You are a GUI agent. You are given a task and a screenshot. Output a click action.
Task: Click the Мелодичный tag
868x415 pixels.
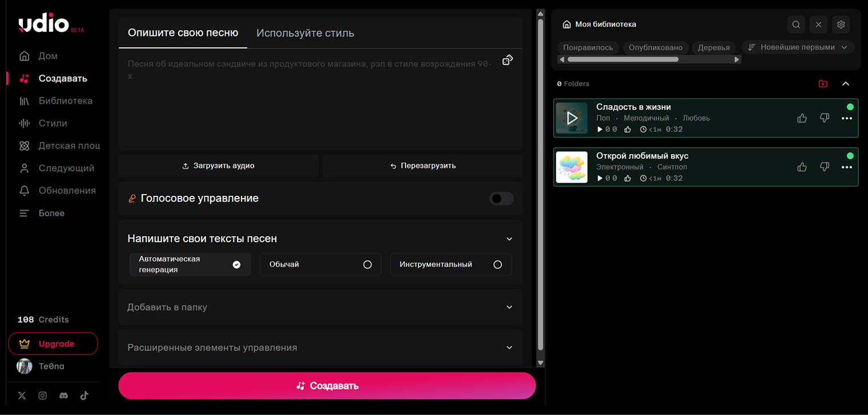[646, 118]
